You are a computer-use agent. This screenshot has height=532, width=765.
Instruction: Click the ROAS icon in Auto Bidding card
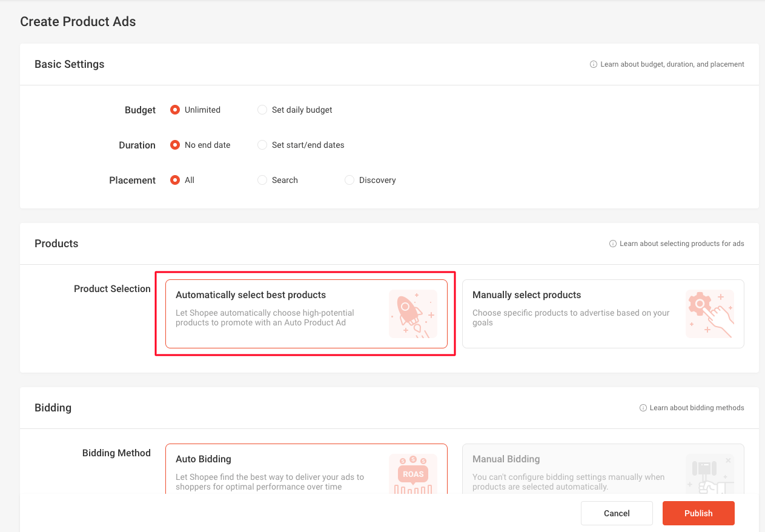click(413, 474)
